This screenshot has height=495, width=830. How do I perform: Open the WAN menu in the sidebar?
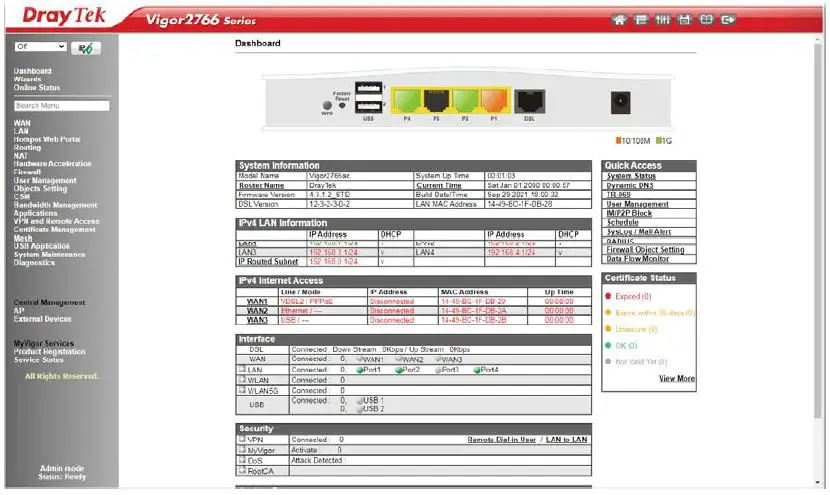point(22,123)
